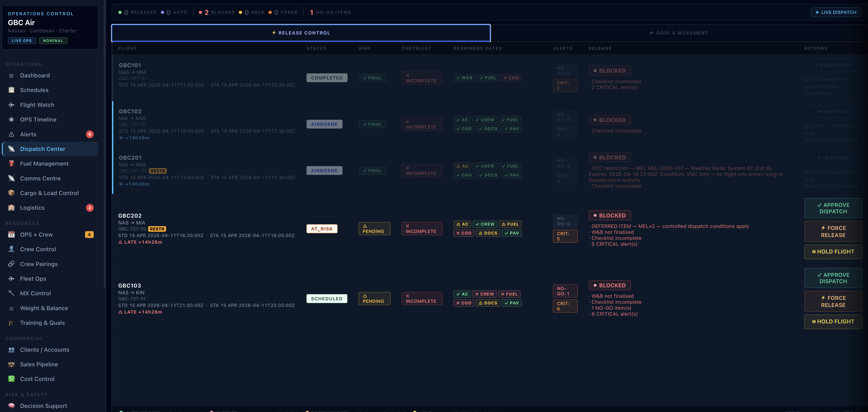Viewport: 868px width, 412px height.
Task: Click the Alerts badge showing 6
Action: click(90, 134)
